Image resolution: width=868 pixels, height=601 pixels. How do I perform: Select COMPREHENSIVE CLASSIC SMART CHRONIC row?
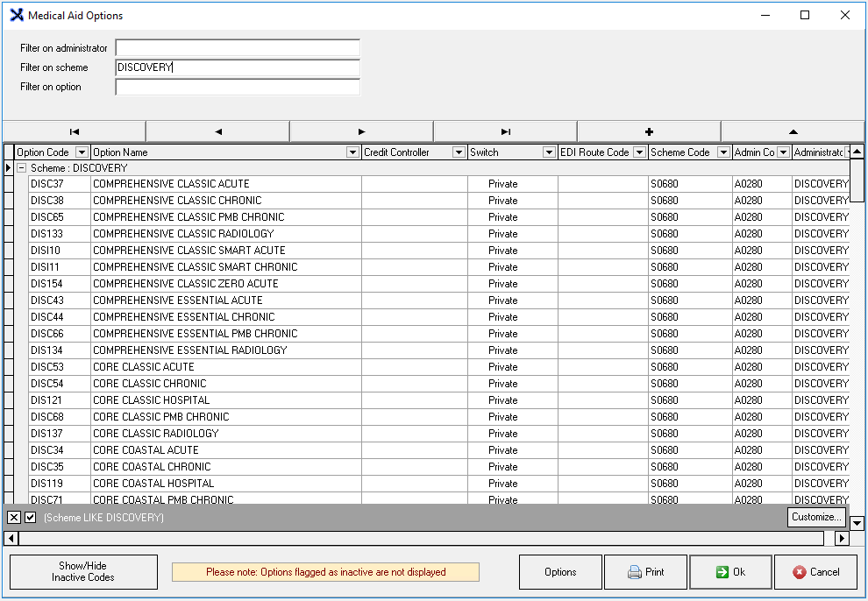tap(438, 266)
